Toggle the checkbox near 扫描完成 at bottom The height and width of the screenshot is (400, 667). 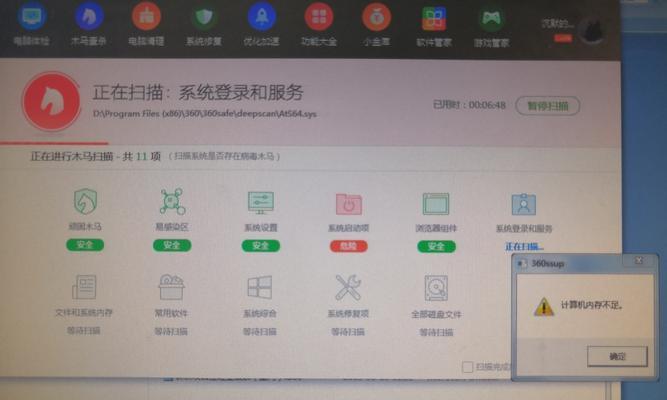(467, 367)
